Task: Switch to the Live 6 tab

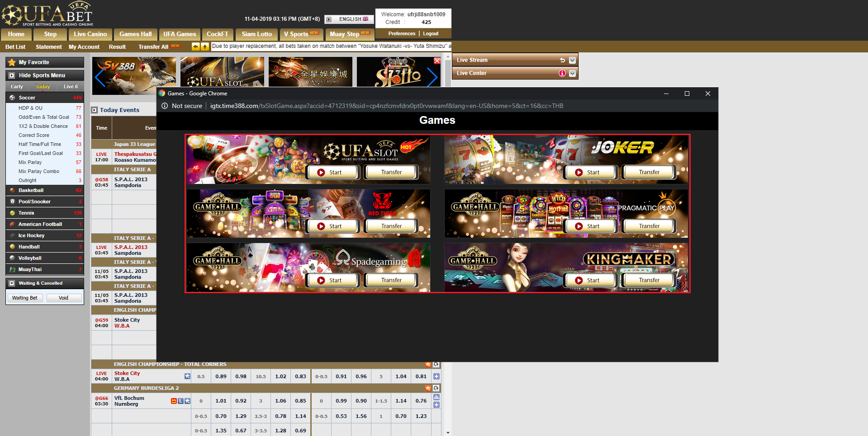Action: [x=70, y=86]
